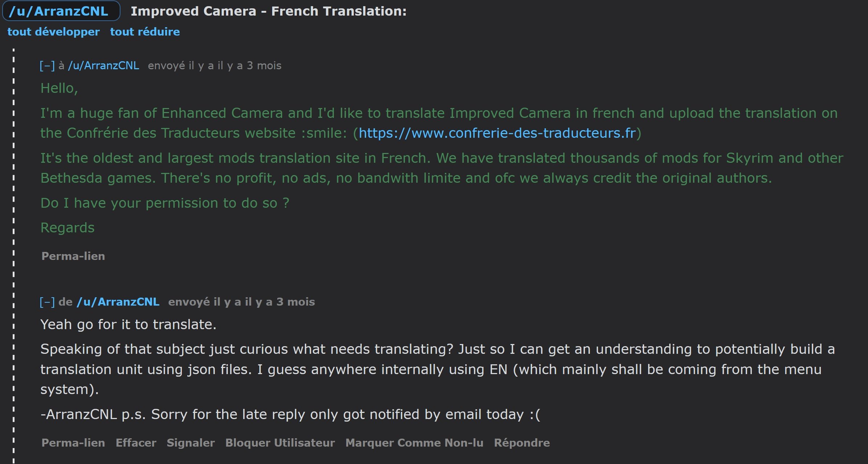The image size is (868, 464).
Task: Collapse all messages with tout réduire
Action: (145, 32)
